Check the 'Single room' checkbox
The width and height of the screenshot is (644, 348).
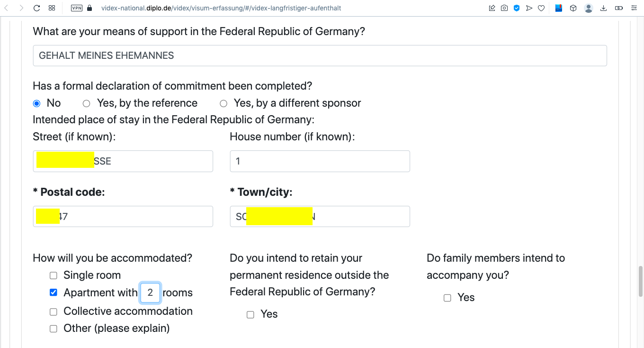pos(54,275)
